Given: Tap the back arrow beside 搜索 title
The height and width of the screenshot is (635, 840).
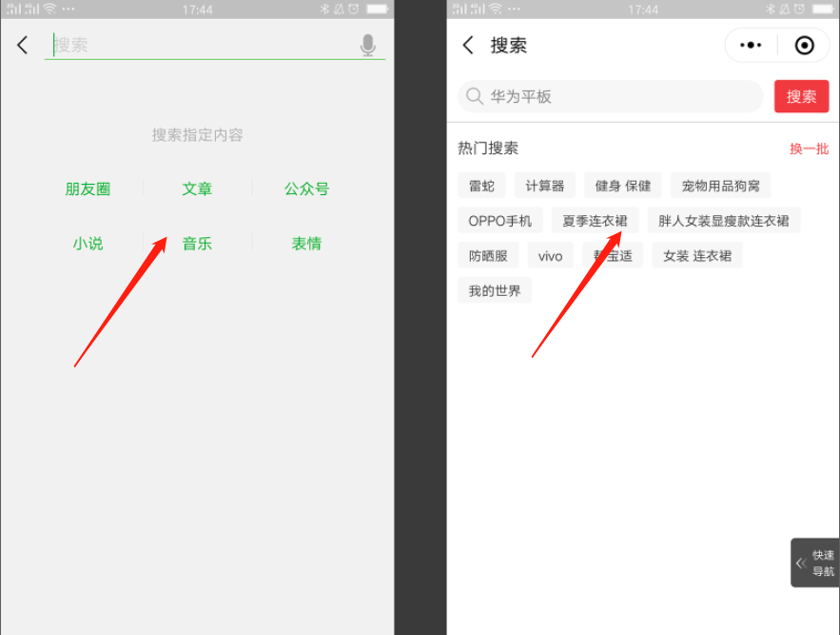Looking at the screenshot, I should [468, 46].
